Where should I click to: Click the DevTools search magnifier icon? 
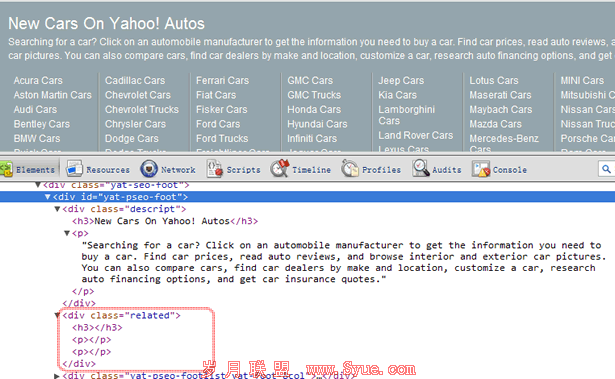click(606, 169)
